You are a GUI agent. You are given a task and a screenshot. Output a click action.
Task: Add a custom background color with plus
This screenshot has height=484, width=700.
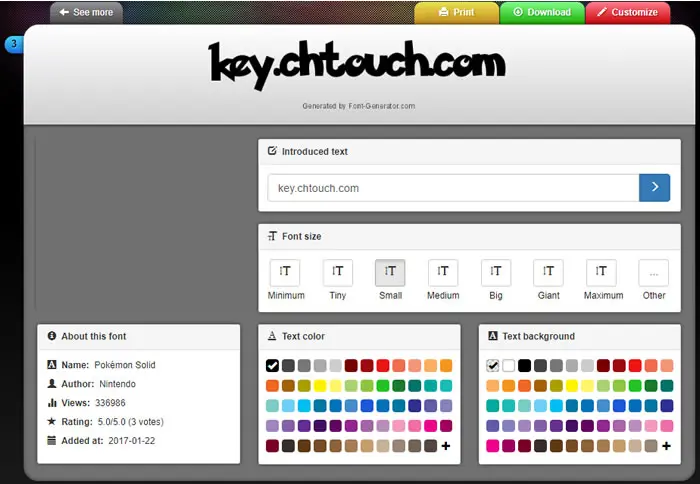666,446
